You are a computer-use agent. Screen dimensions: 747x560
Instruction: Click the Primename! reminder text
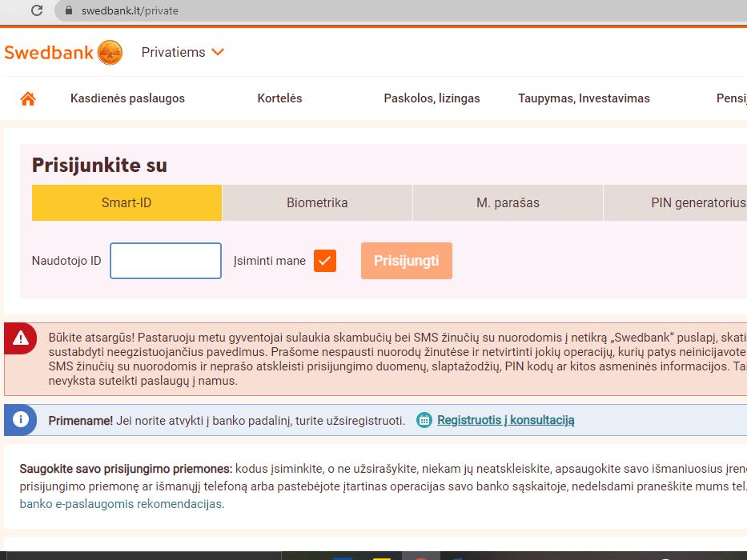click(81, 421)
